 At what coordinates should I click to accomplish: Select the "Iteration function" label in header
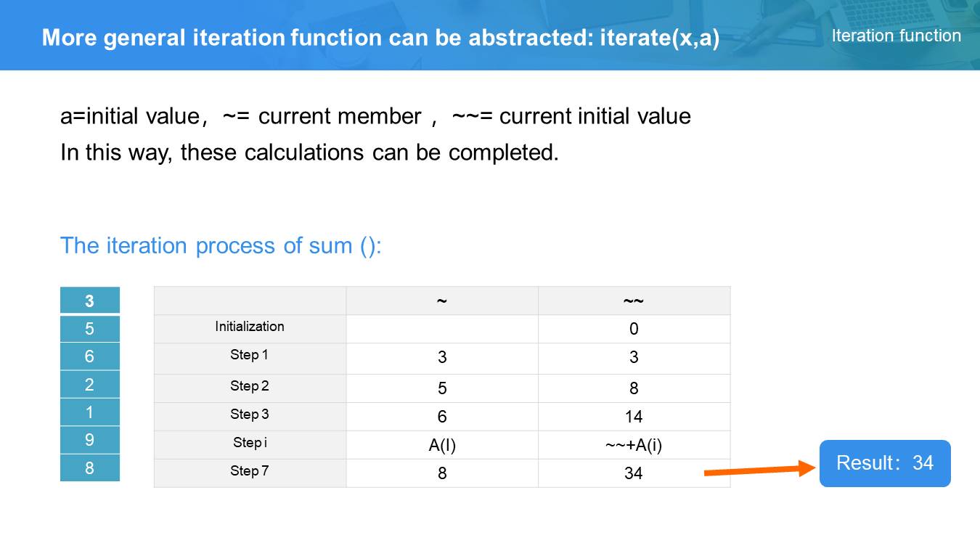tap(896, 36)
